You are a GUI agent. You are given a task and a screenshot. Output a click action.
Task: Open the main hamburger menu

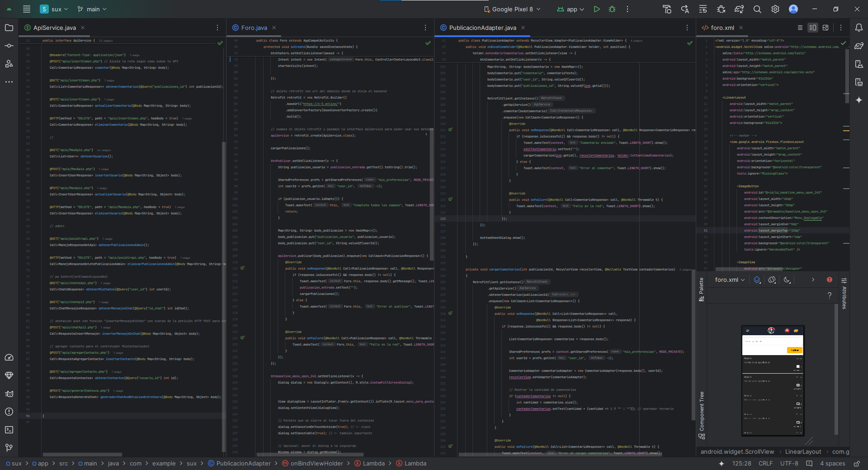[27, 9]
